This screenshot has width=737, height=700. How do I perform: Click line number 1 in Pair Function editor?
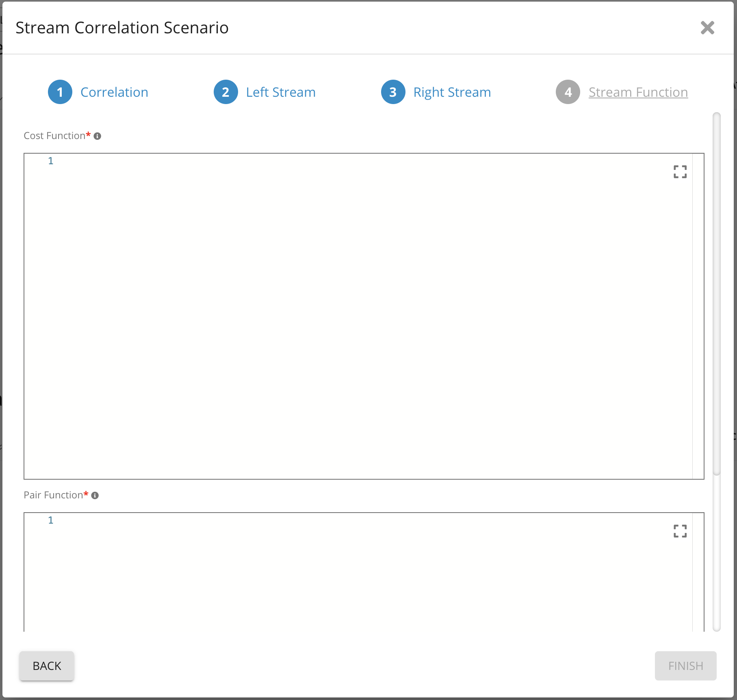click(x=51, y=520)
